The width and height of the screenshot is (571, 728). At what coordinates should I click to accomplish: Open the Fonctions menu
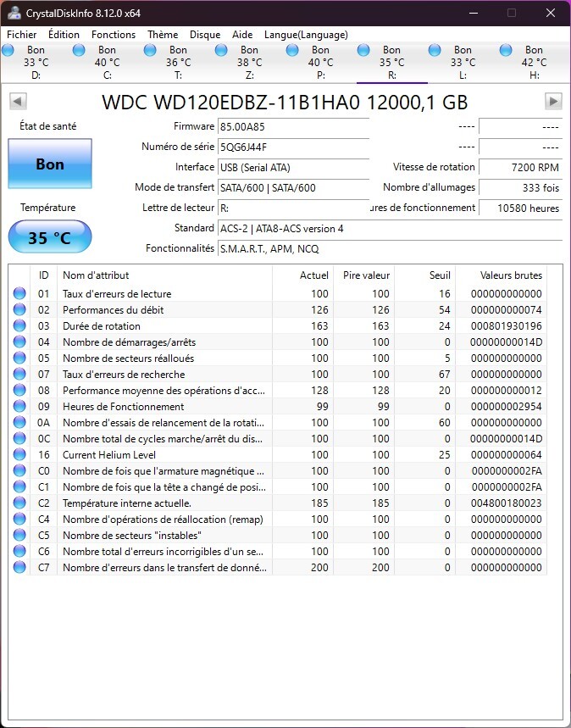[114, 35]
